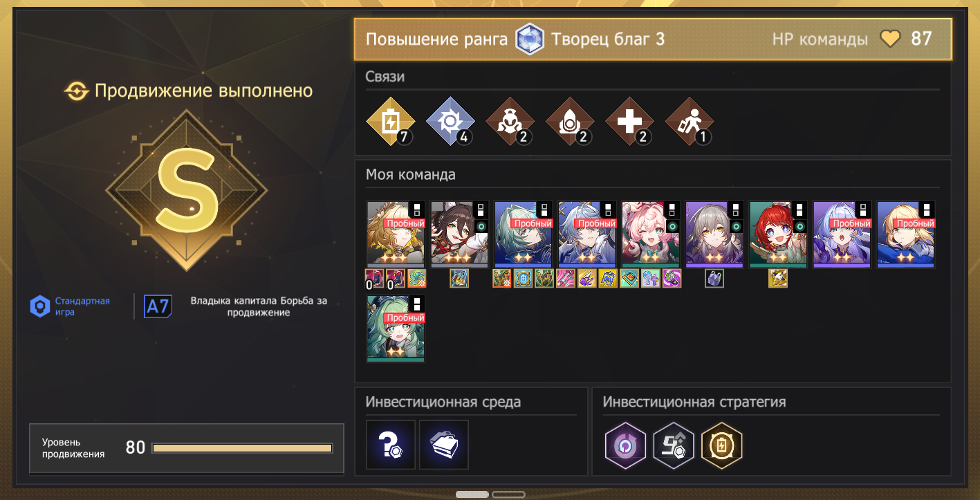This screenshot has height=500, width=980.
Task: Select the pink-haired character portrait
Action: pyautogui.click(x=651, y=234)
